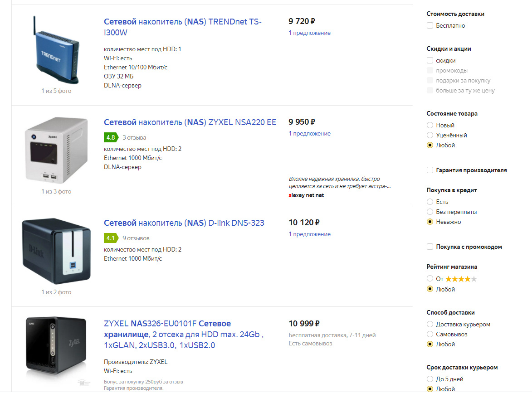Open ZYXEL NAS326-EU0101F product title link
Image resolution: width=532 pixels, height=393 pixels.
(184, 335)
